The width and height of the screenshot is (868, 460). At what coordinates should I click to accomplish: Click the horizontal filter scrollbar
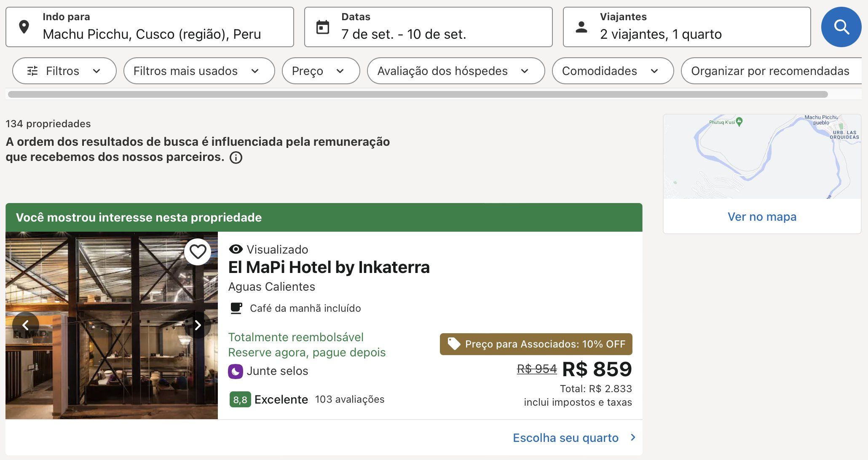click(418, 94)
